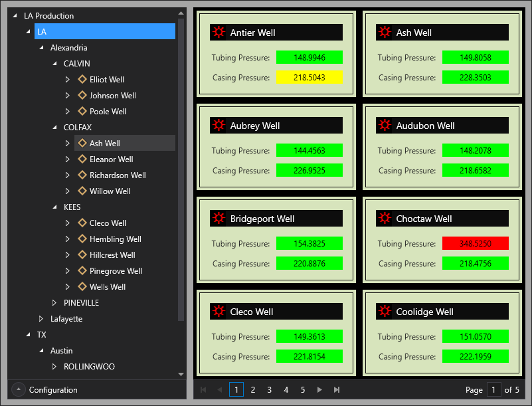Click the red gear icon on Audubon Well
The height and width of the screenshot is (406, 532).
tap(385, 126)
